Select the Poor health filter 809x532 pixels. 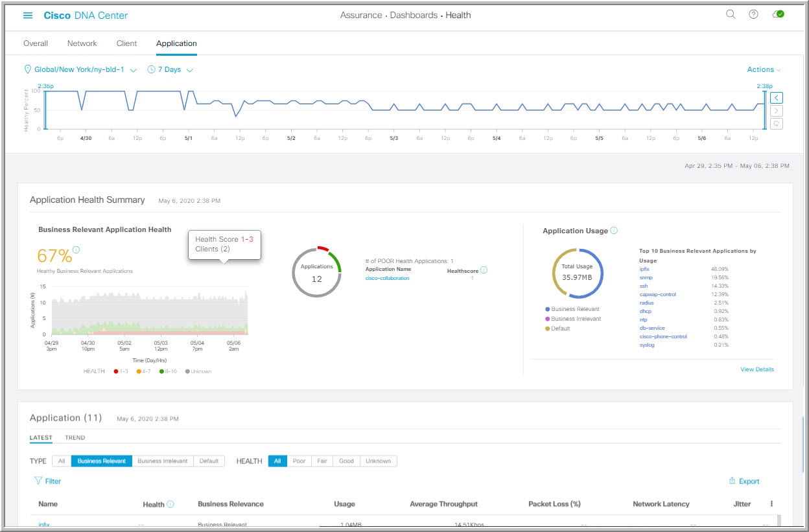(x=299, y=461)
